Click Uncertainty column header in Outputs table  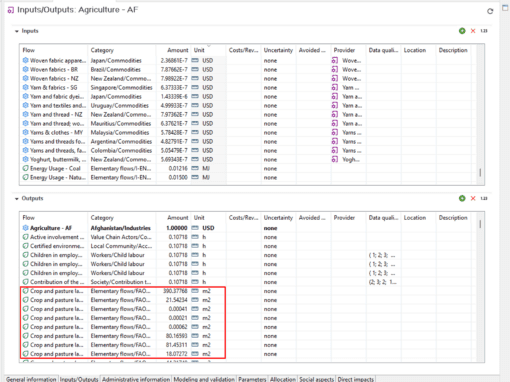tap(278, 218)
